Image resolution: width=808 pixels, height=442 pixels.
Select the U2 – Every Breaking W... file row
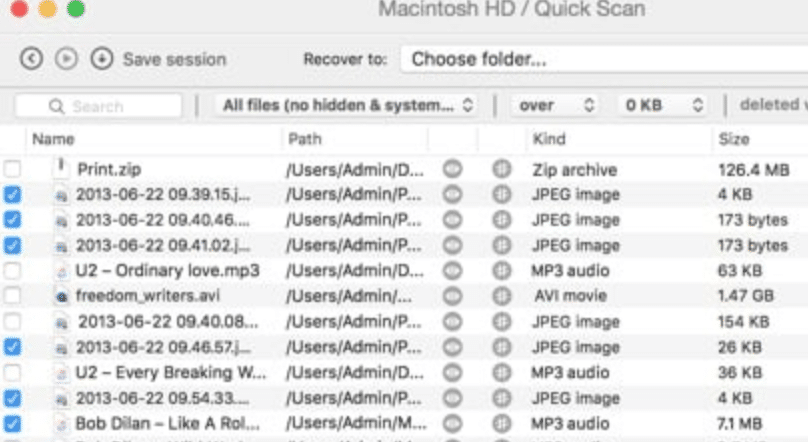tap(170, 372)
